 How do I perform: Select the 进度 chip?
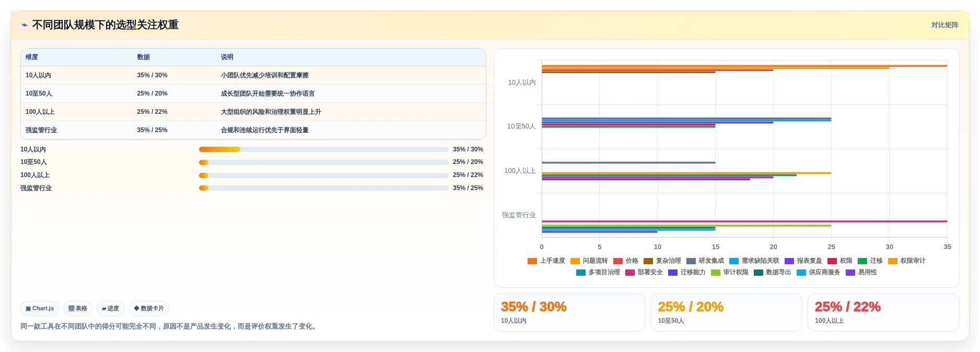point(110,309)
